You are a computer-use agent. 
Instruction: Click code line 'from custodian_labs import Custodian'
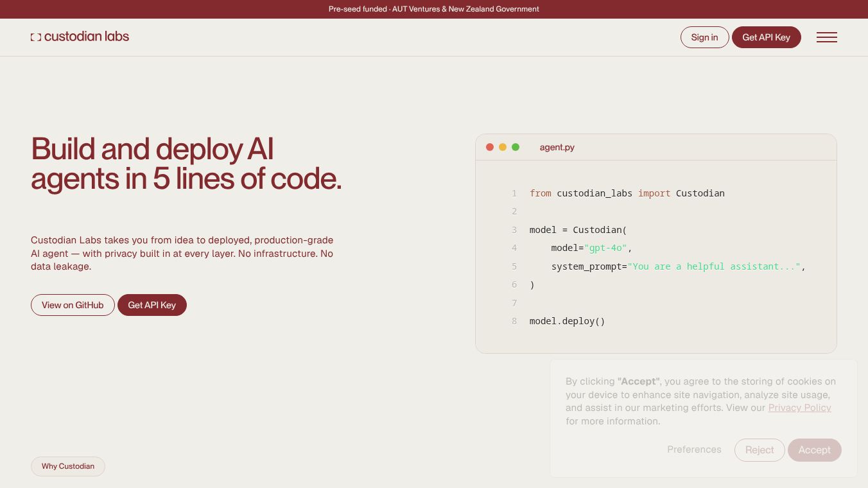(x=627, y=193)
